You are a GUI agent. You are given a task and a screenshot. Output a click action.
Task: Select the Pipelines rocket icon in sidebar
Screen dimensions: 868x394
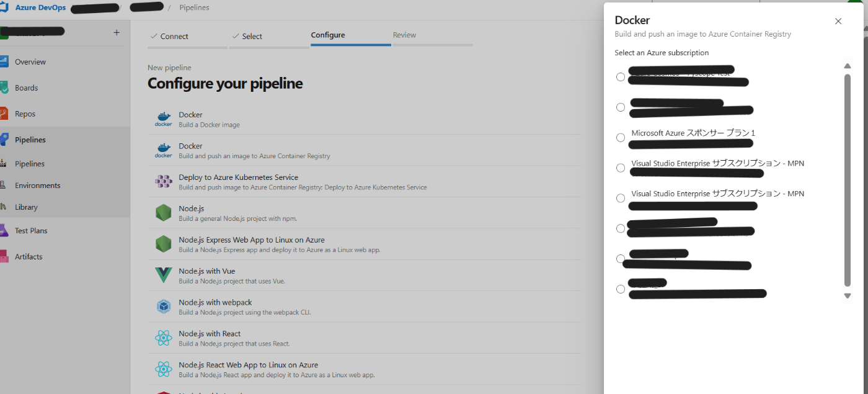click(4, 140)
